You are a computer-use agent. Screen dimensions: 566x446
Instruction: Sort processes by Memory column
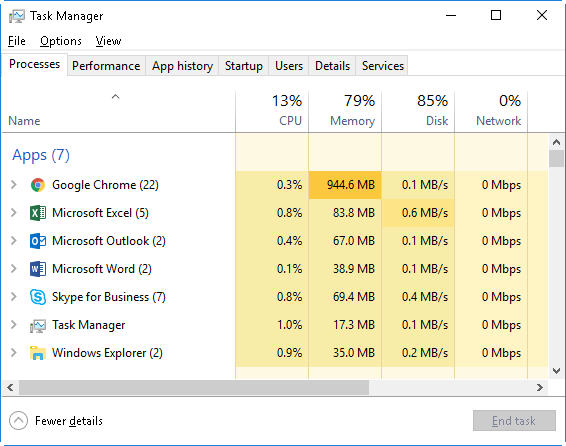(345, 110)
